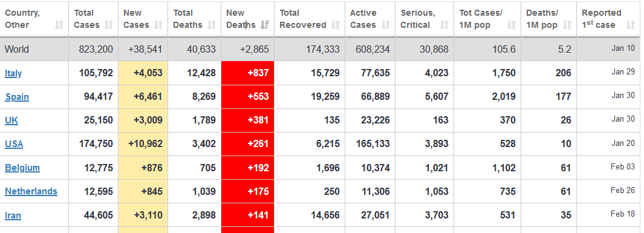This screenshot has height=233, width=644.
Task: Sort by Total Recovered arrows
Action: tap(336, 25)
